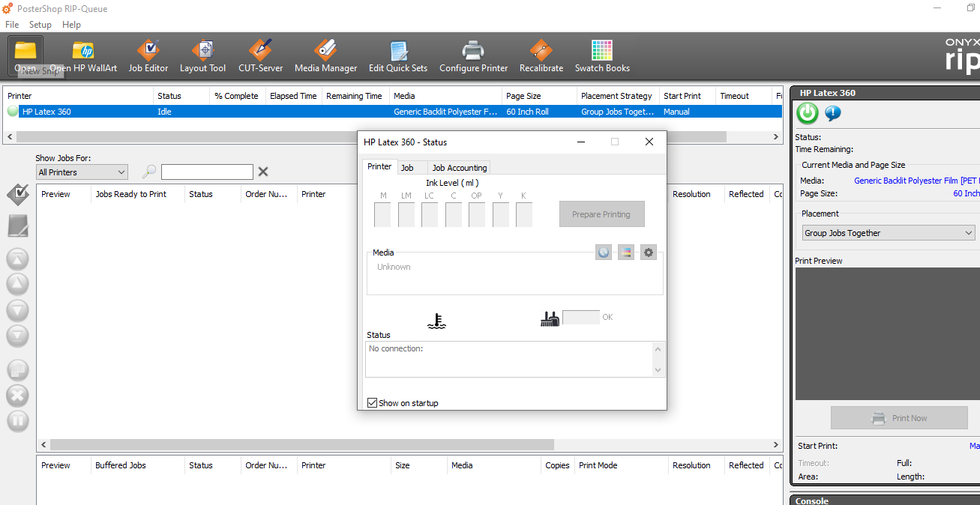The height and width of the screenshot is (505, 980).
Task: Switch to the Printer tab in Status dialog
Action: click(x=379, y=166)
